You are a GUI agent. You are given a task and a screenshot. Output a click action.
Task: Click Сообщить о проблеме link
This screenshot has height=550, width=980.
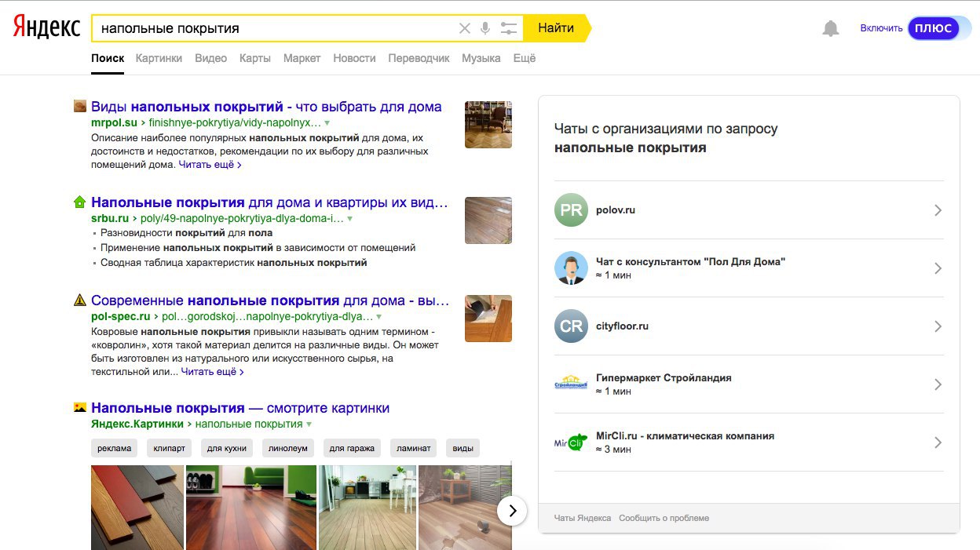click(x=664, y=518)
